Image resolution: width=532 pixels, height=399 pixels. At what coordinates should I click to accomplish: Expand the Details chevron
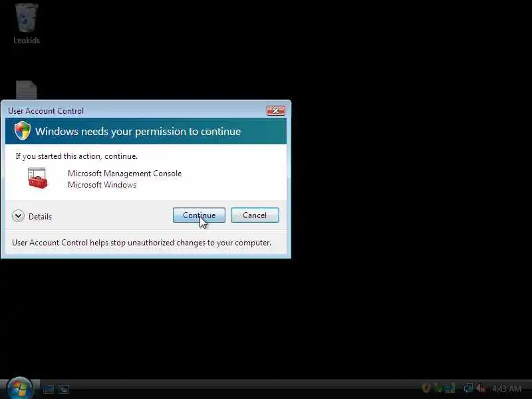coord(18,216)
